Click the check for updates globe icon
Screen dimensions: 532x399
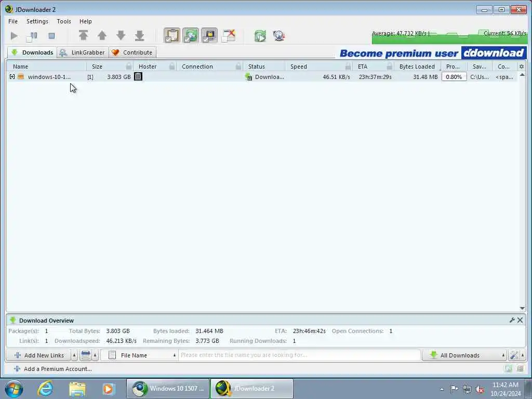(279, 36)
